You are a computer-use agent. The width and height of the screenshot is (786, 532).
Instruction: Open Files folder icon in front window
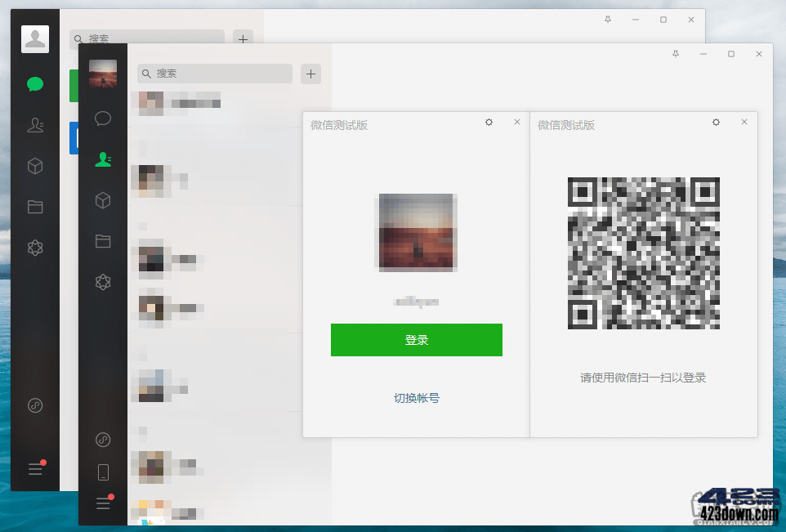click(x=103, y=241)
